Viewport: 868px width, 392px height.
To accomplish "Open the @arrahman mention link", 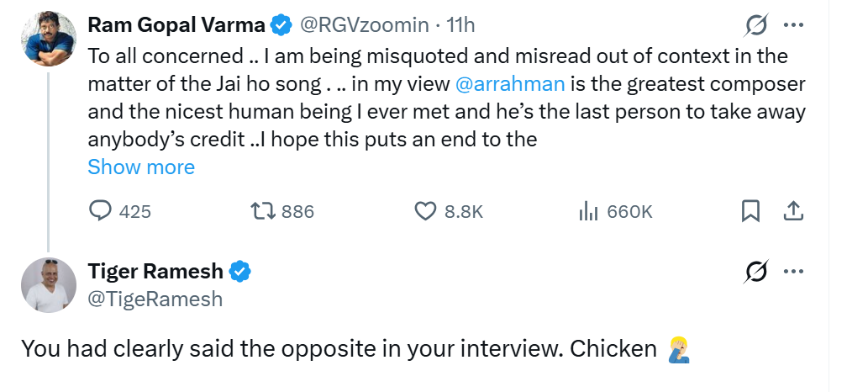I will pyautogui.click(x=509, y=84).
